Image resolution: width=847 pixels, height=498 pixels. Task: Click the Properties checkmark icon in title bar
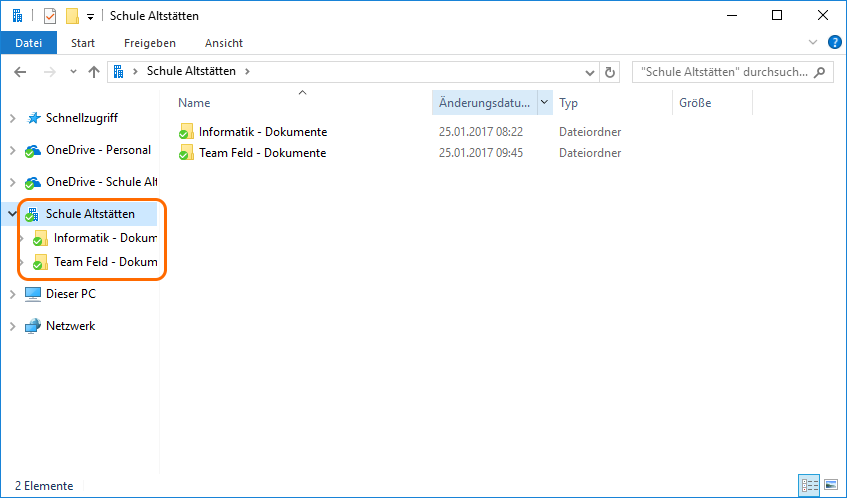tap(50, 16)
